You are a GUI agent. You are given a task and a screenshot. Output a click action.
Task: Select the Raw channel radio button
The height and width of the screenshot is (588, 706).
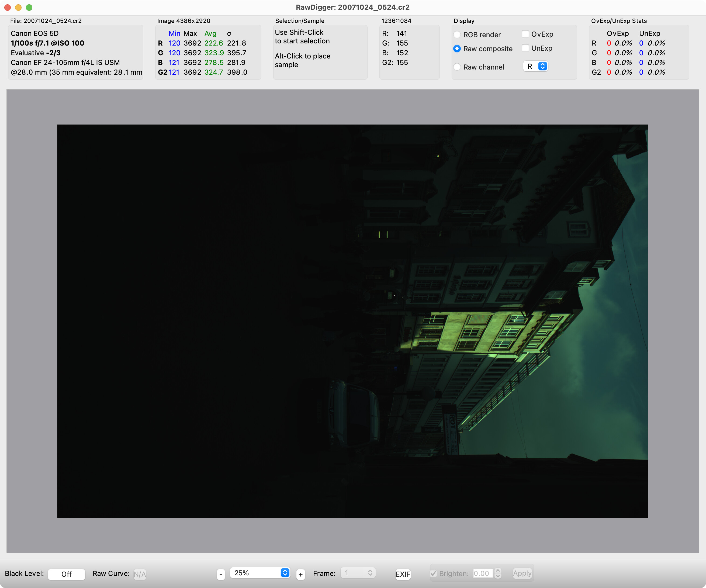tap(457, 67)
